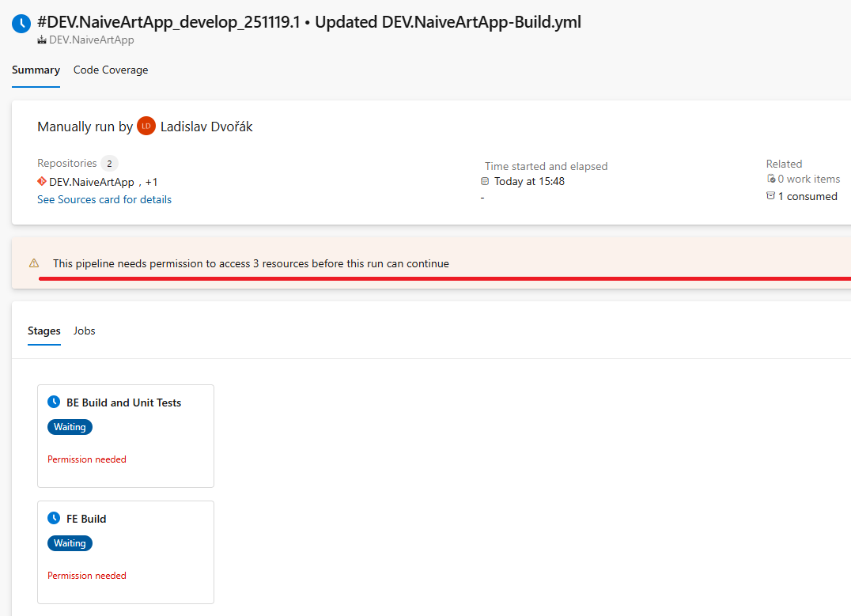
Task: Open See Sources card for details link
Action: (104, 200)
